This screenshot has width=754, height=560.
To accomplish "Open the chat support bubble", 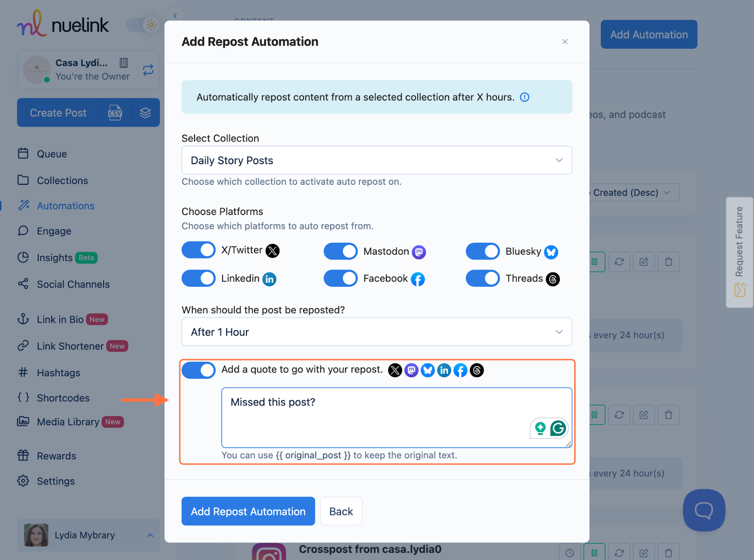I will [x=704, y=510].
